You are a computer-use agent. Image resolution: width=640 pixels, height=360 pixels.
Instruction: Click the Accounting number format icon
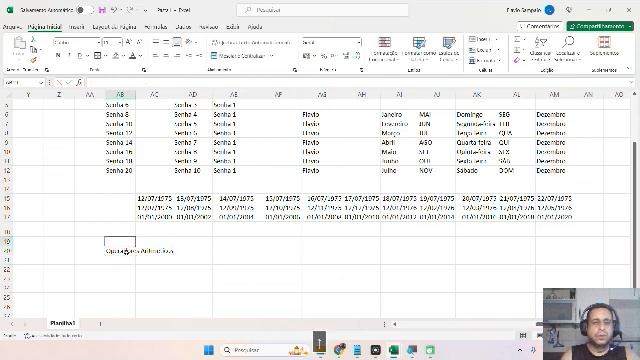coord(307,56)
